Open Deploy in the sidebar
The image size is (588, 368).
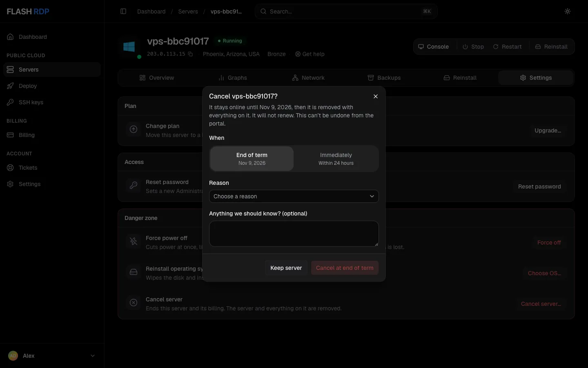pyautogui.click(x=52, y=86)
